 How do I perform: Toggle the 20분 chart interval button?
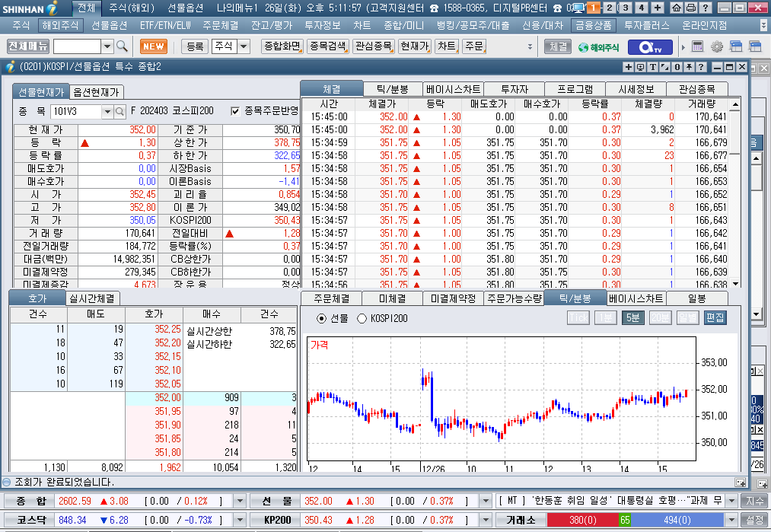(x=660, y=317)
